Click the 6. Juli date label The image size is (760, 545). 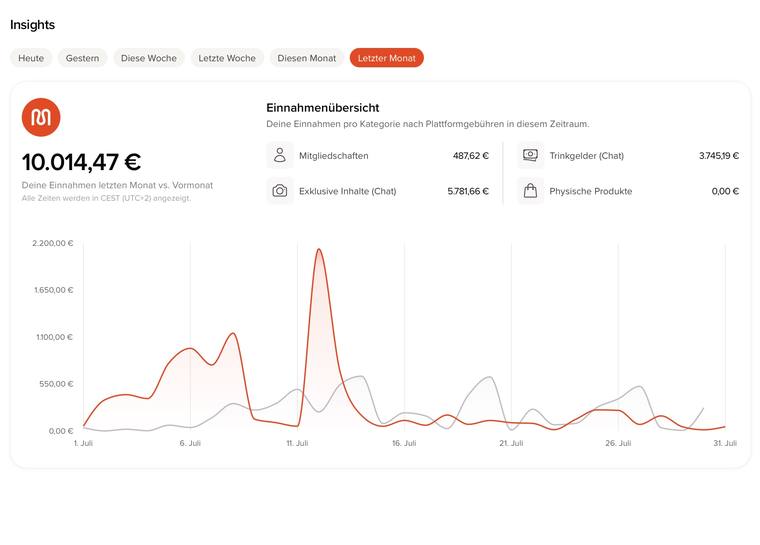pos(190,443)
